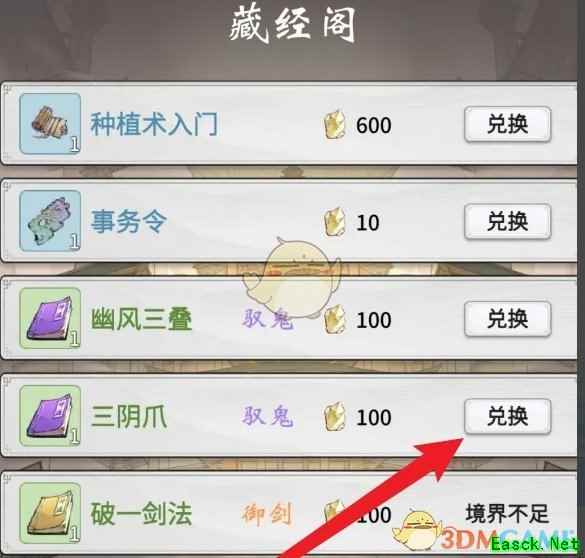Click the 三阴爪 skill name
585x558 pixels.
129,417
